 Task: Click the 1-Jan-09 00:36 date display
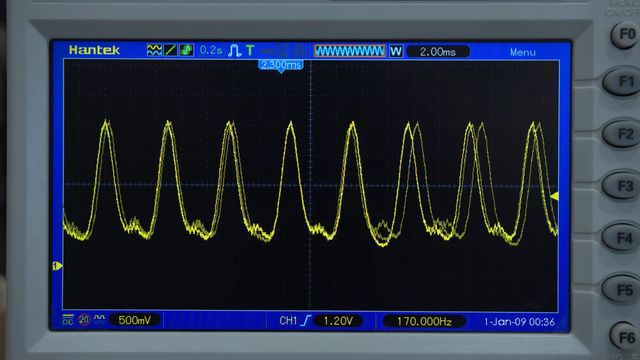click(x=519, y=322)
